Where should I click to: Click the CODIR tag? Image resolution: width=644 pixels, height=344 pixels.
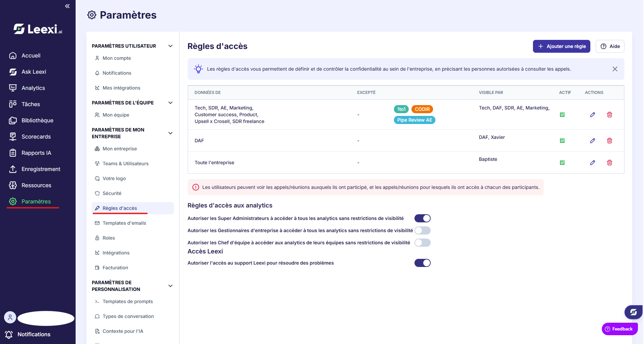(x=422, y=109)
